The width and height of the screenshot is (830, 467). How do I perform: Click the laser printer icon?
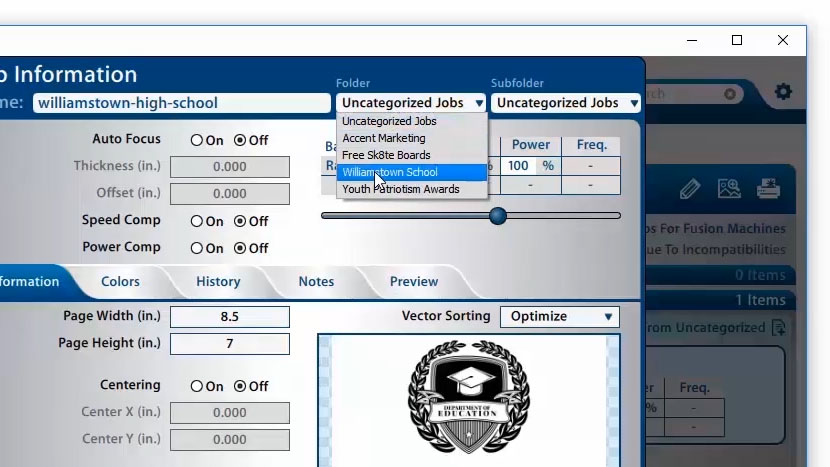pos(768,188)
